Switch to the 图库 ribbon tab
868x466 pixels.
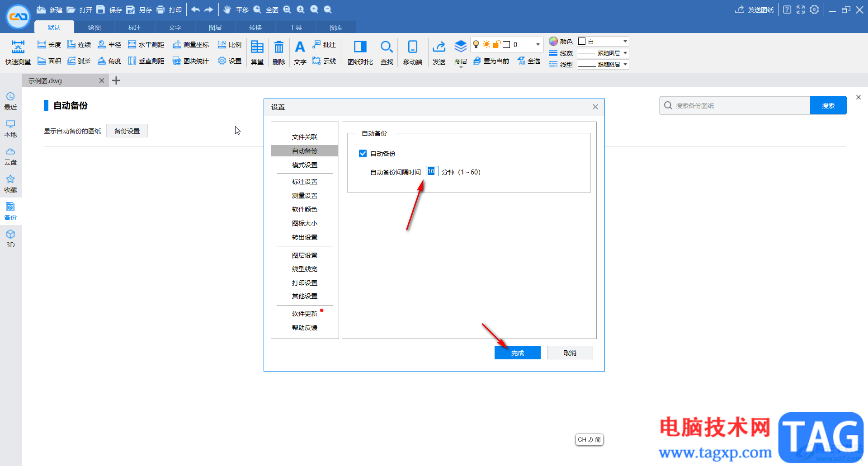(x=336, y=28)
